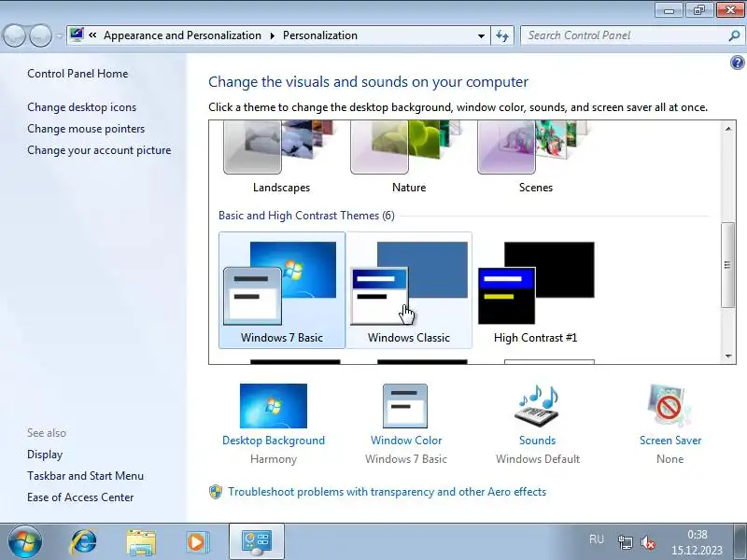Click 'Basic and High Contrast Themes (6)' heading
Viewport: 747px width, 560px height.
click(x=306, y=216)
